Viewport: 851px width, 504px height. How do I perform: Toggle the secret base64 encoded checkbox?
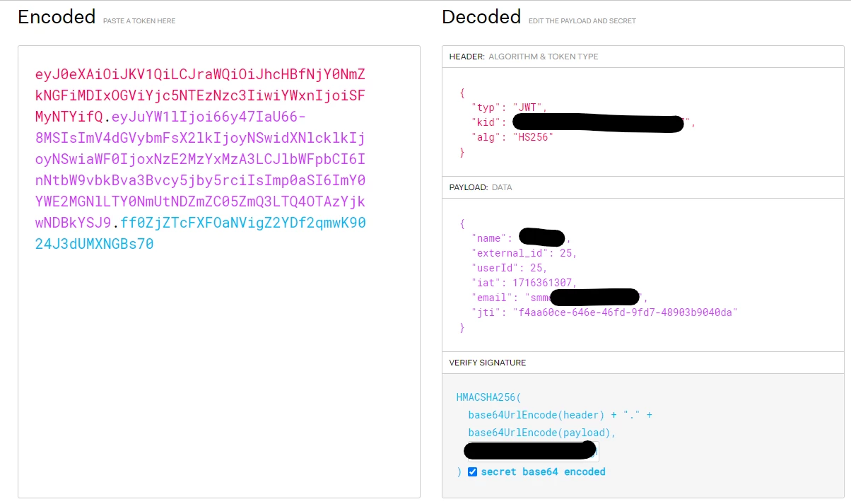(x=472, y=471)
